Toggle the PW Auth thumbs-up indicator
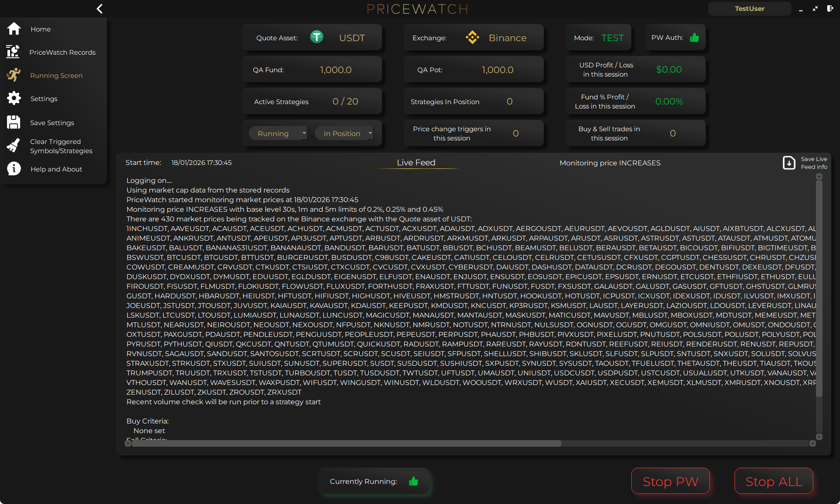840x504 pixels. pos(695,38)
